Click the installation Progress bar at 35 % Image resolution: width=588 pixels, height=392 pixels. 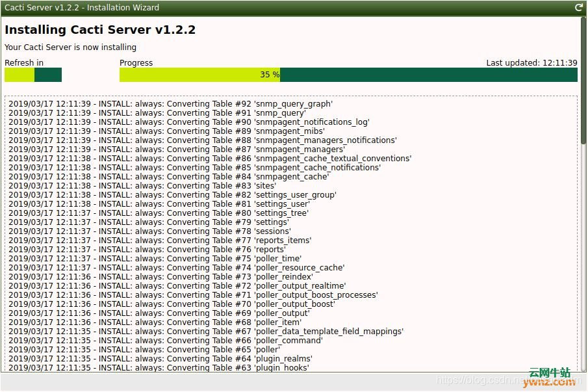click(x=348, y=75)
